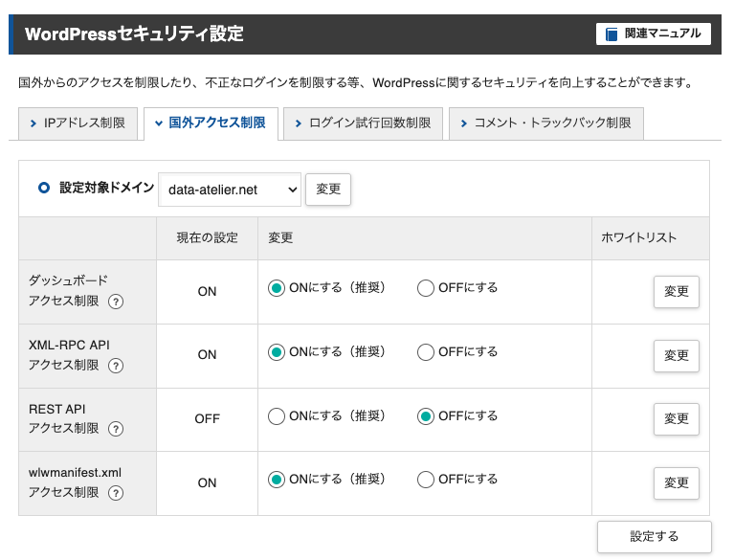
Task: Click the wlwmanifest.xml row label
Action: (x=75, y=482)
